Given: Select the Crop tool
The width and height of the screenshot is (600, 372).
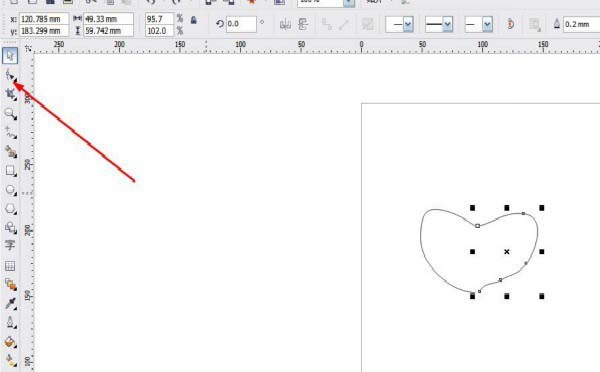Looking at the screenshot, I should [x=10, y=94].
